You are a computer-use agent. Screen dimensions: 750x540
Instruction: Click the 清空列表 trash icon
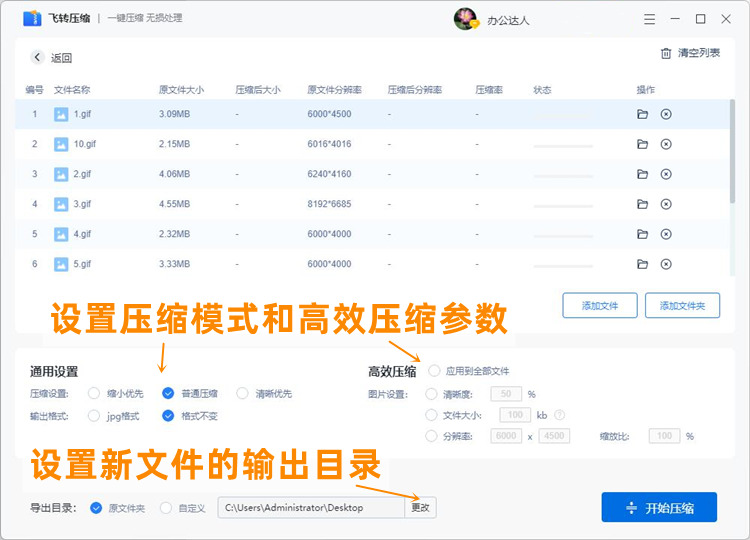666,53
